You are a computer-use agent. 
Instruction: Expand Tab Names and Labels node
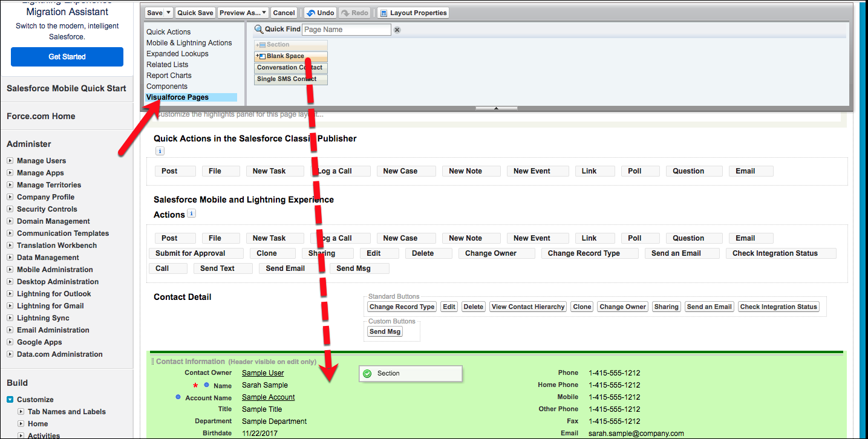[x=21, y=412]
